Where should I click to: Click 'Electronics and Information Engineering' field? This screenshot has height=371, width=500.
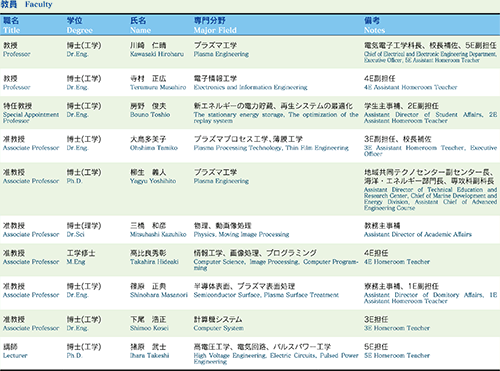[x=250, y=87]
